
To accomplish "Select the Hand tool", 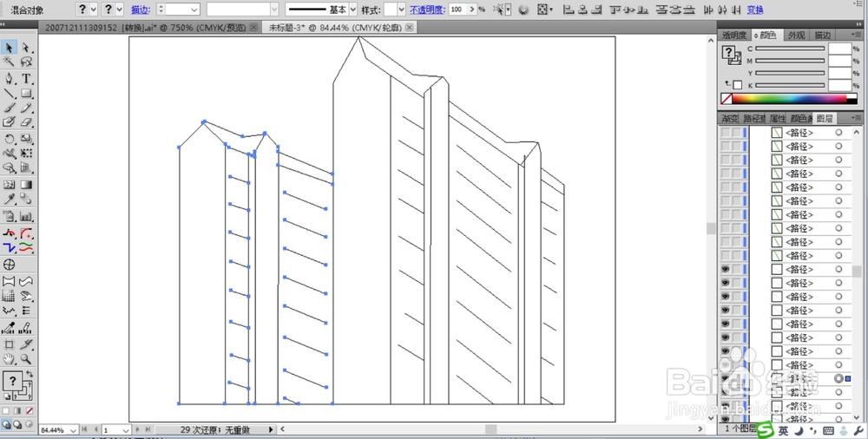I will [10, 358].
